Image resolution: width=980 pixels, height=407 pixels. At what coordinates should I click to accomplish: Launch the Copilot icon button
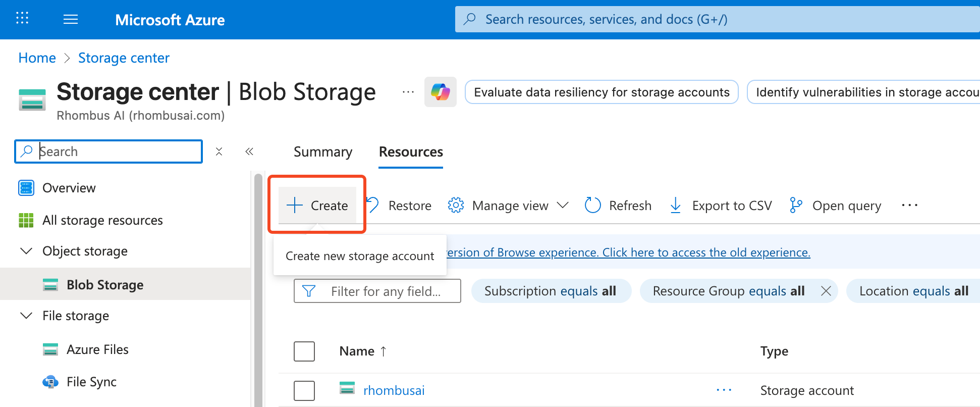click(440, 92)
